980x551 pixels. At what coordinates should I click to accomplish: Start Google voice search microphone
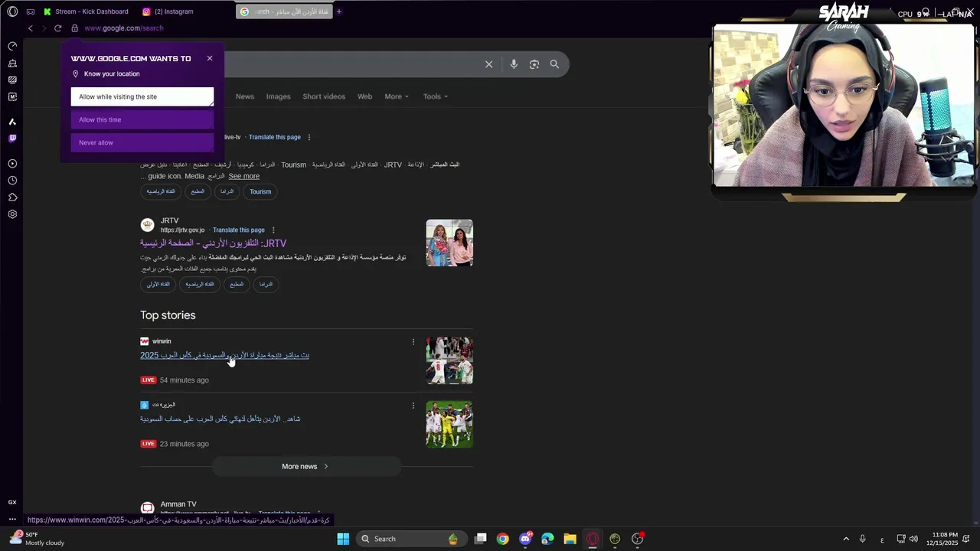(x=514, y=64)
